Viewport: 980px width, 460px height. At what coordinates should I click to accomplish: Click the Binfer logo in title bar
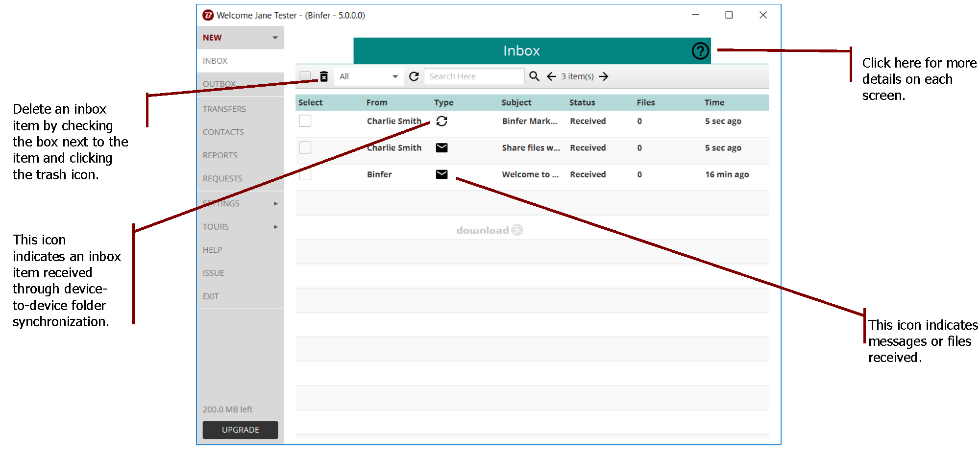208,15
